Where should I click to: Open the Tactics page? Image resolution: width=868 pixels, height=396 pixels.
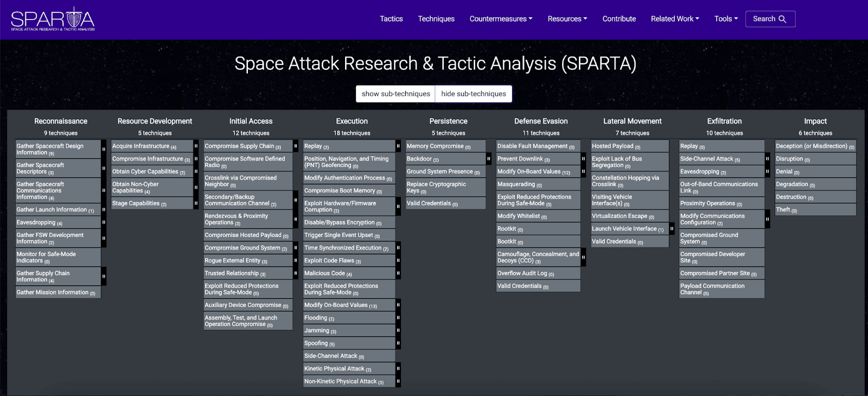[x=391, y=19]
